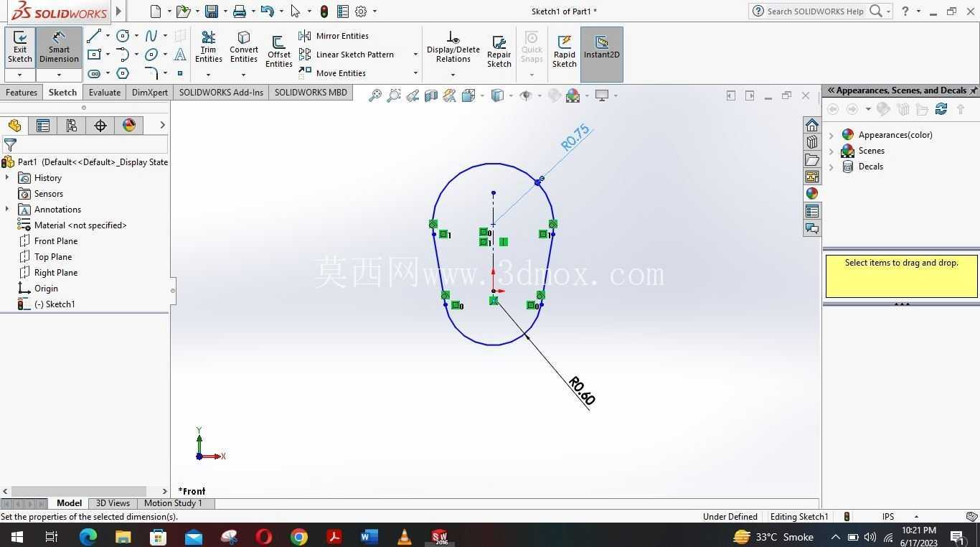Viewport: 980px width, 547px height.
Task: Open Word from the Windows taskbar
Action: point(369,536)
